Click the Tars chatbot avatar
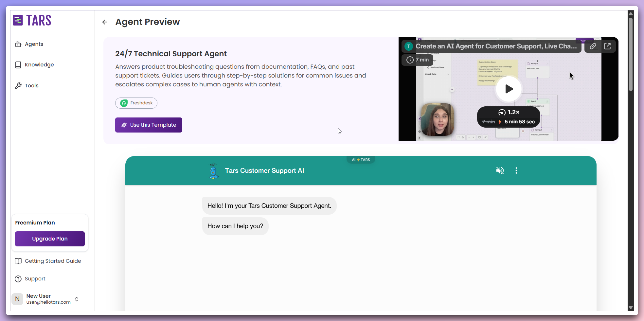Screen dimensions: 644x321 (x=213, y=170)
